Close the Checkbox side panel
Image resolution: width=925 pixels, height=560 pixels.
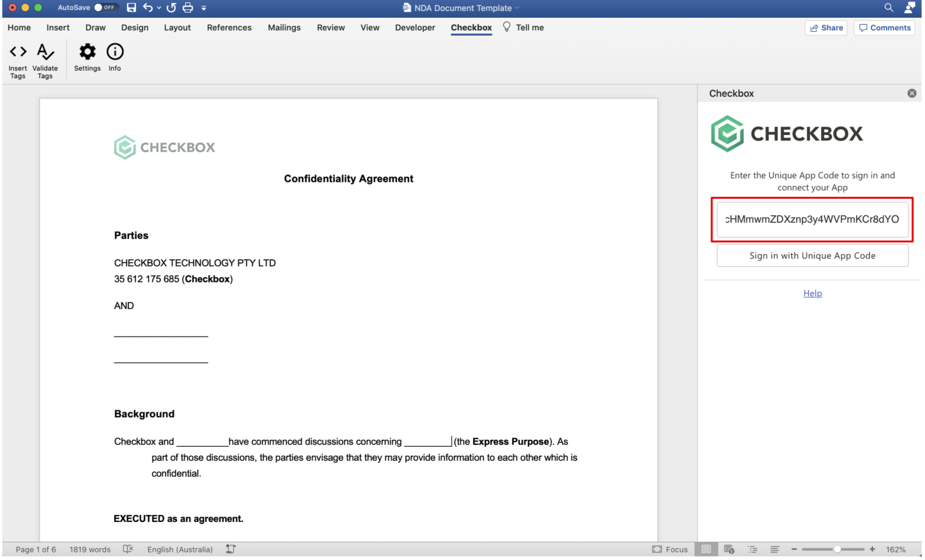[x=912, y=93]
